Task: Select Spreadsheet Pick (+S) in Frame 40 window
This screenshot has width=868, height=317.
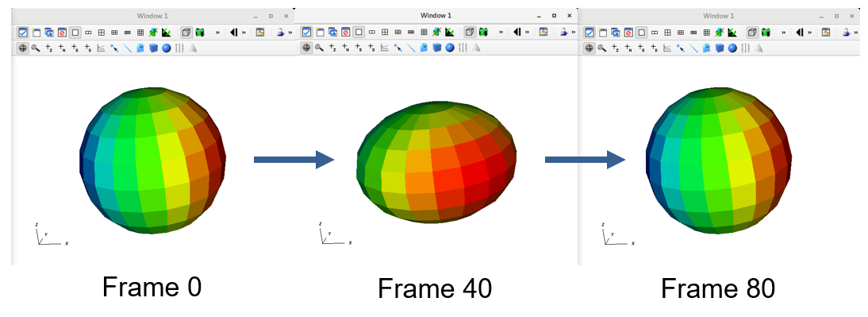Action: (x=358, y=48)
